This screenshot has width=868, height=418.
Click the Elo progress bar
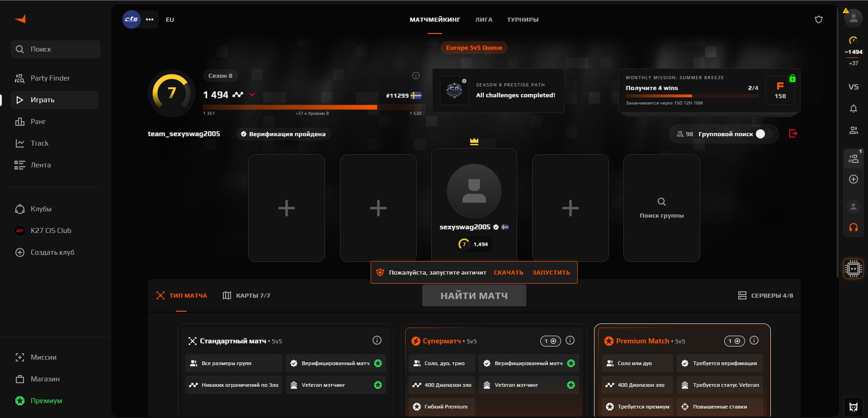312,107
